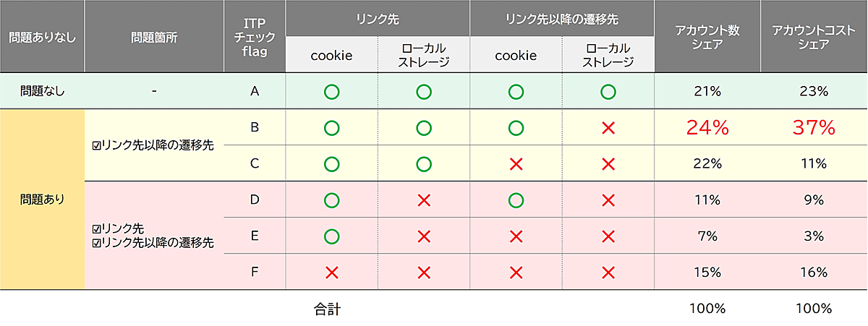Viewport: 868px width, 326px height.
Task: Click the red 37% account cost share value
Action: (x=814, y=128)
